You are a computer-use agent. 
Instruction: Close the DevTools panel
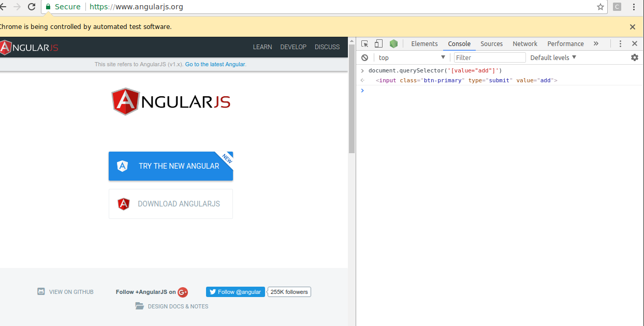tap(634, 44)
